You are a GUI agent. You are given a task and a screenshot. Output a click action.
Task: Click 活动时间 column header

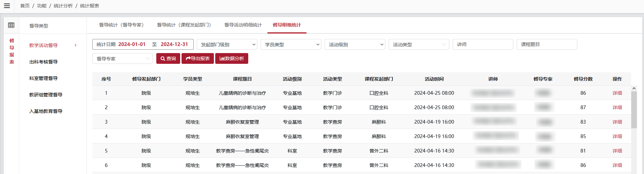(x=434, y=79)
